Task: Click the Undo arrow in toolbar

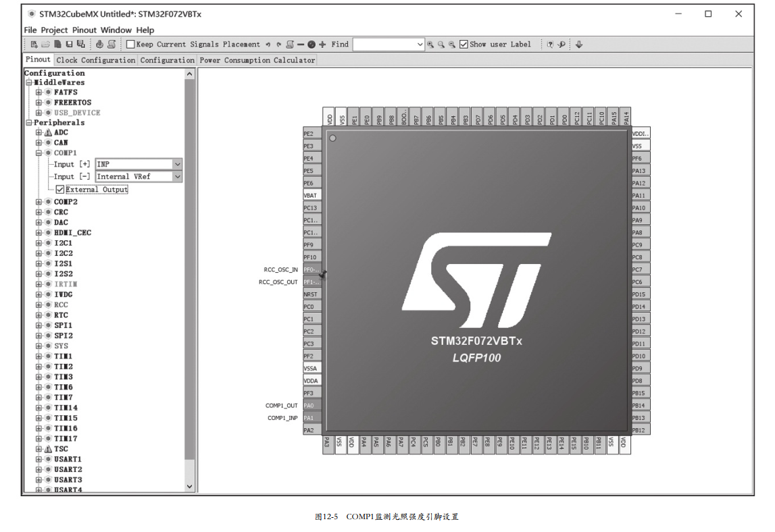Action: 268,45
